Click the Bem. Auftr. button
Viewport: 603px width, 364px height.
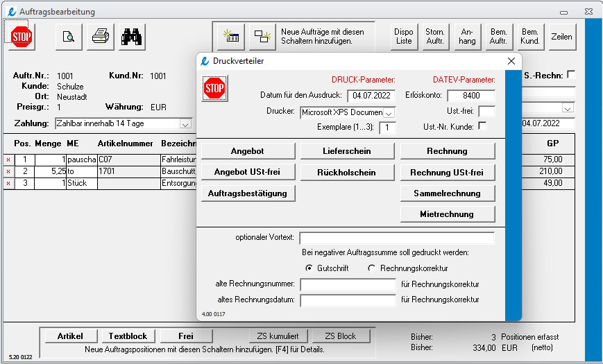[498, 37]
